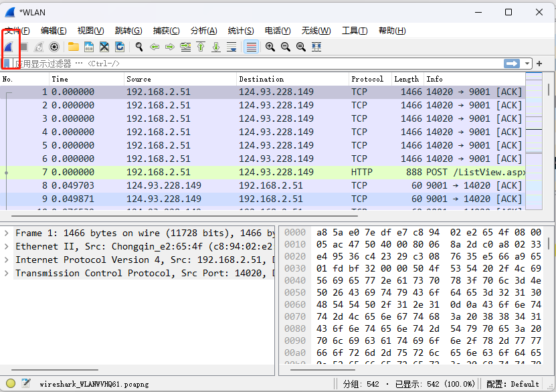Click wireshark_WLANWVHQ61.pcapng file name in status bar
Viewport: 556px width, 392px height.
(94, 384)
